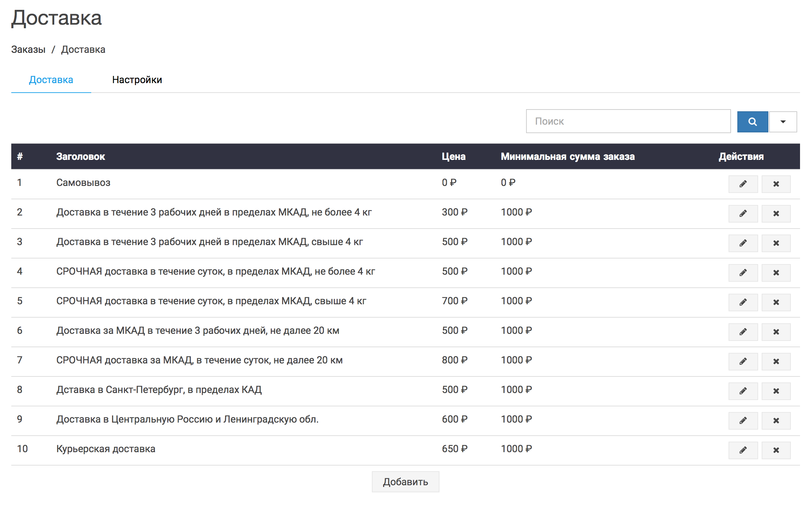Delete the Самовывоз delivery row
The image size is (812, 505).
776,184
